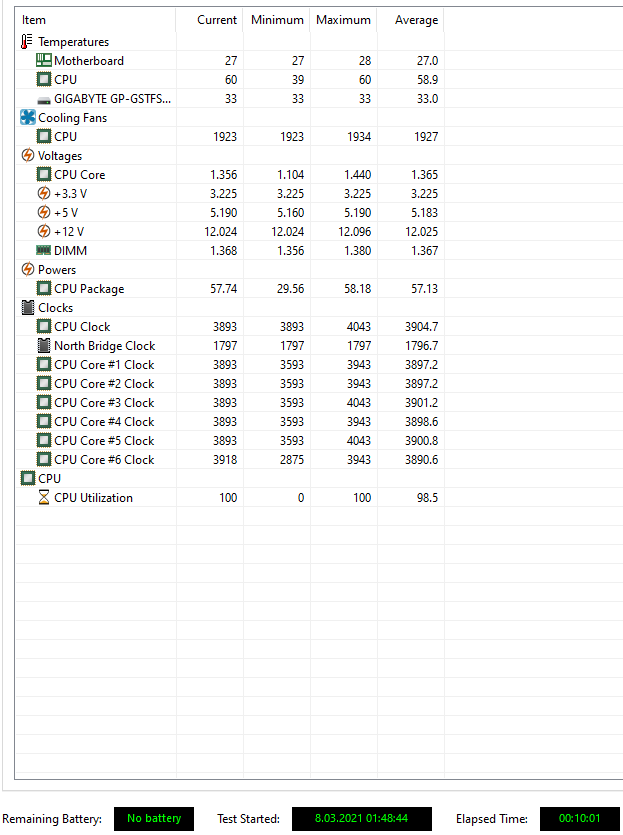The height and width of the screenshot is (835, 623).
Task: Click the +12 V lightning icon
Action: coord(44,231)
